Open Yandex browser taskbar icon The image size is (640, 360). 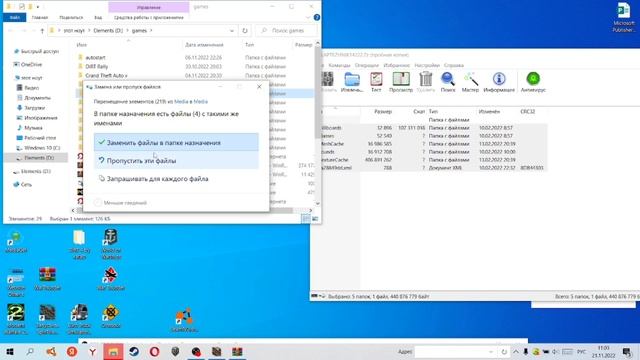93,351
